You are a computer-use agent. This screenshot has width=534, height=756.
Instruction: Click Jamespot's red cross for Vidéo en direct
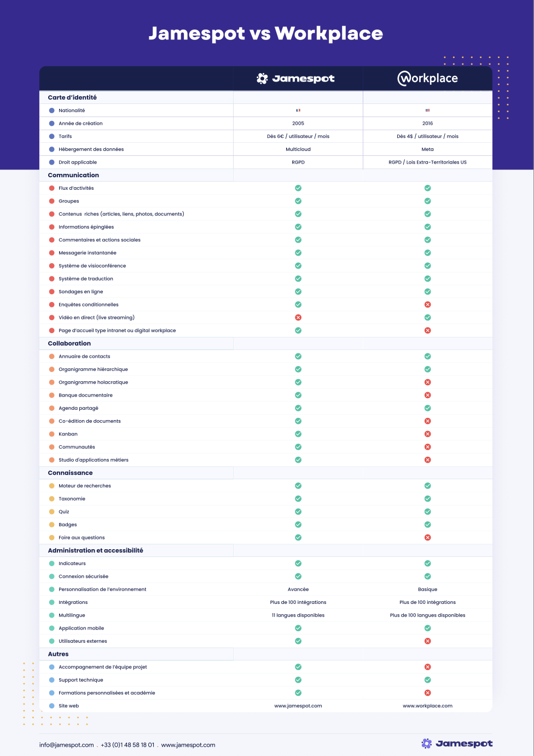tap(298, 317)
